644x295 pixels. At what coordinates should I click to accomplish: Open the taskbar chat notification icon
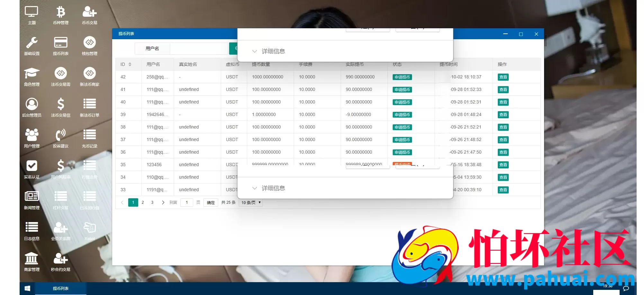click(626, 289)
